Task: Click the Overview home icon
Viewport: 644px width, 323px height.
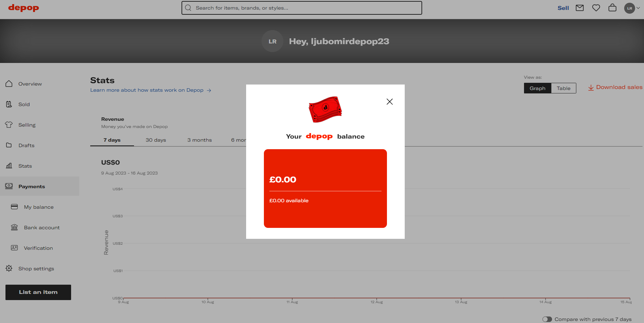Action: pyautogui.click(x=9, y=83)
